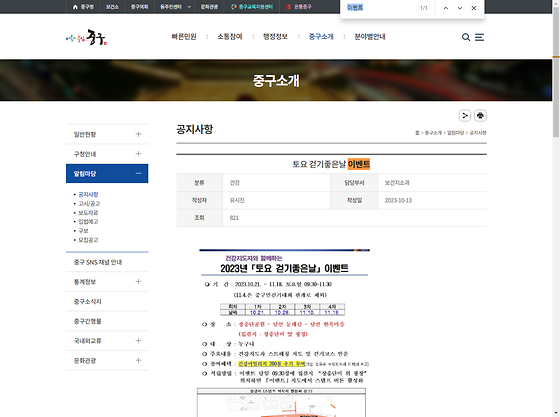This screenshot has height=417, width=560.
Task: Click the 토요 걷기좋은날 이벤트 notice title
Action: coord(331,164)
